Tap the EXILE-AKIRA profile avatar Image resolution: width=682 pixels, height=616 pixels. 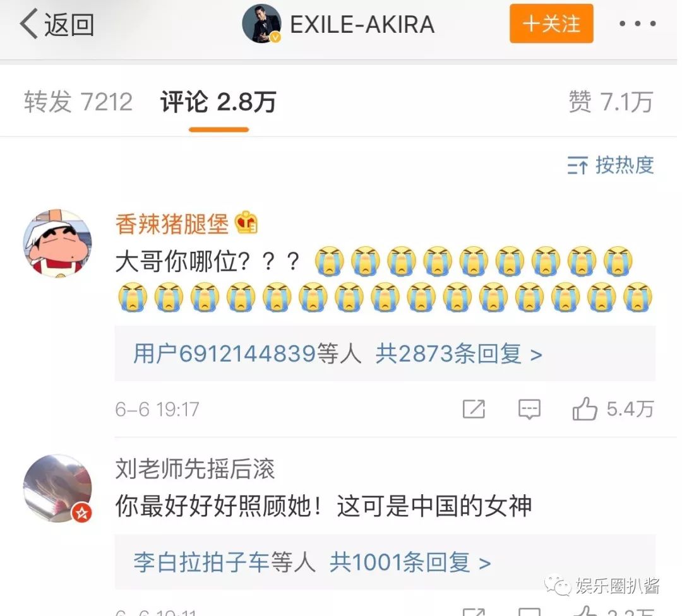point(262,23)
